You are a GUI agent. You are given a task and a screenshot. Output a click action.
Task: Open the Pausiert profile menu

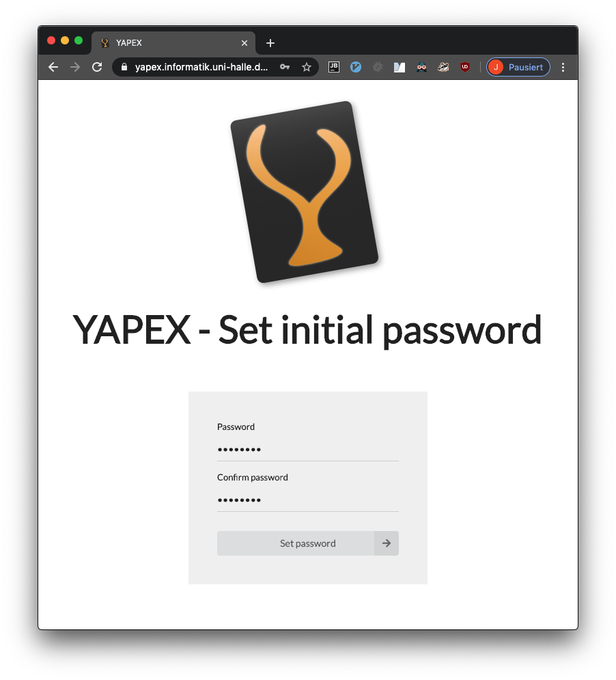(518, 67)
